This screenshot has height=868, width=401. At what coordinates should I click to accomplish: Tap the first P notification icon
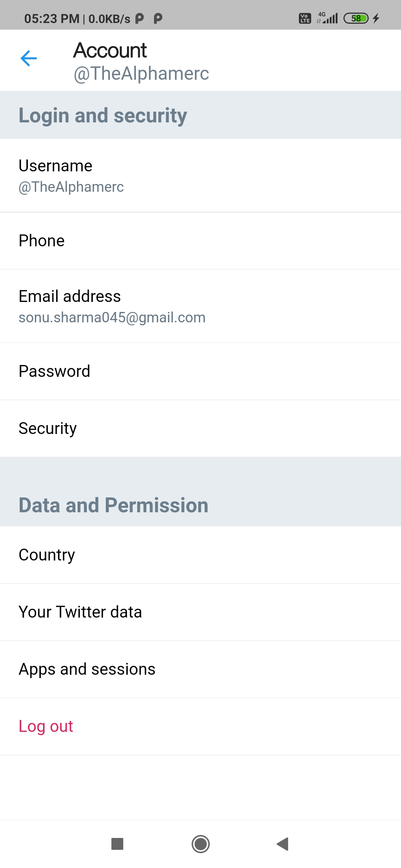(140, 18)
